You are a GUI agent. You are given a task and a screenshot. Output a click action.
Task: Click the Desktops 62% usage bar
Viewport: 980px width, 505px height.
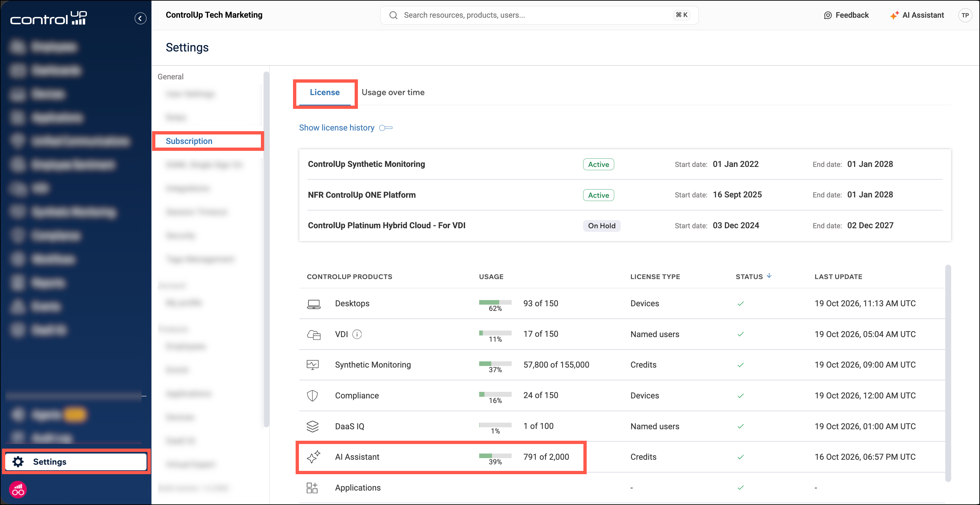(x=495, y=303)
